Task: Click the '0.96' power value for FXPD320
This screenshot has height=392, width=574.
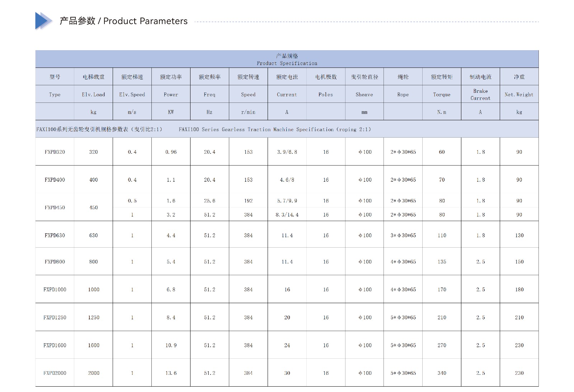Action: click(171, 152)
